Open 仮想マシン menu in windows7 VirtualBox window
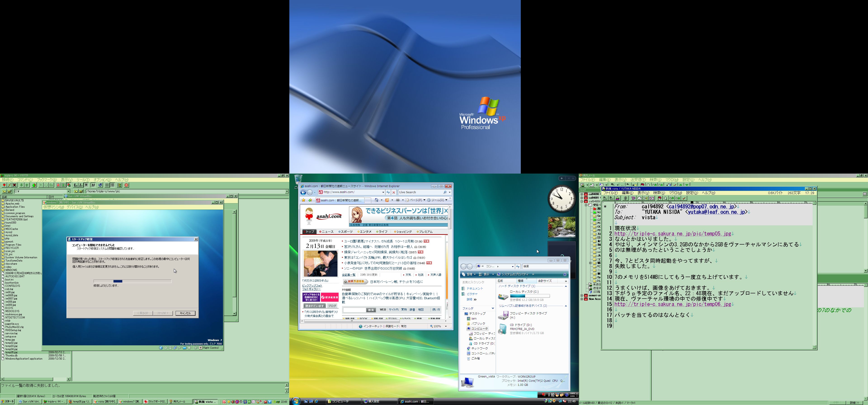 pyautogui.click(x=54, y=207)
